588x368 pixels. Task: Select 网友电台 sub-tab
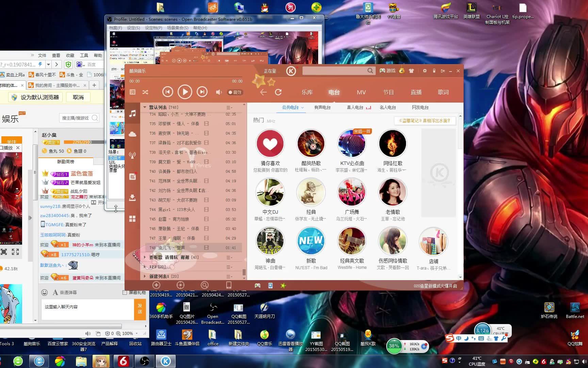pos(420,107)
